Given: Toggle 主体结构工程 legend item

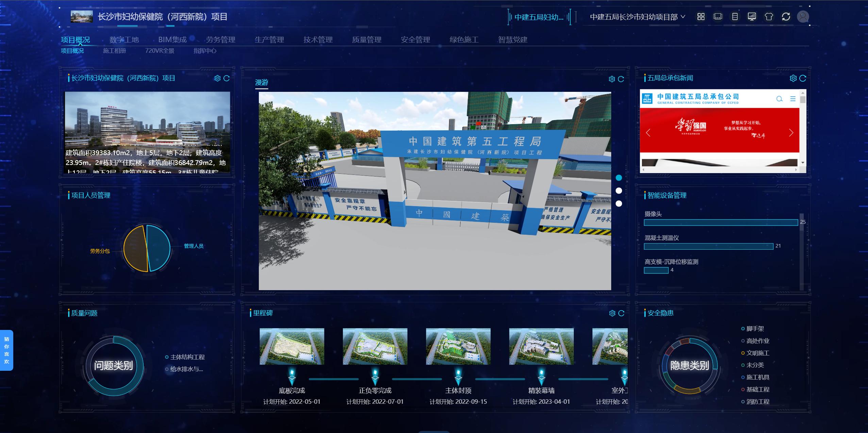Looking at the screenshot, I should [185, 357].
